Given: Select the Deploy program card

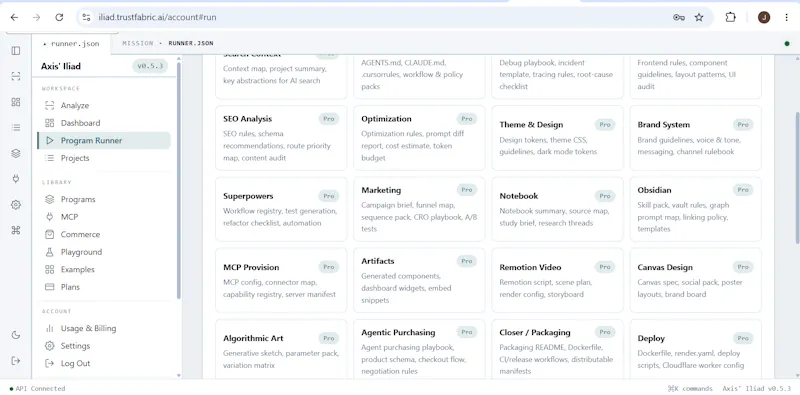Looking at the screenshot, I should click(x=695, y=349).
